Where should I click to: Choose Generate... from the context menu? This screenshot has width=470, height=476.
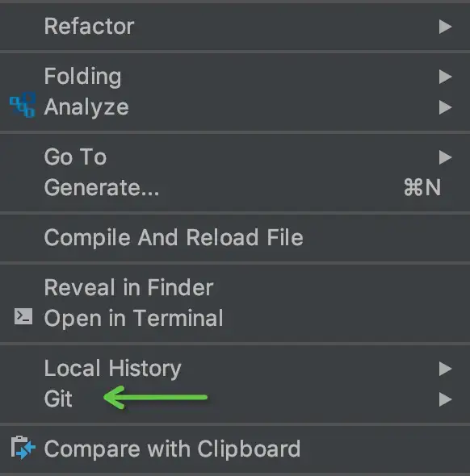pyautogui.click(x=235, y=188)
